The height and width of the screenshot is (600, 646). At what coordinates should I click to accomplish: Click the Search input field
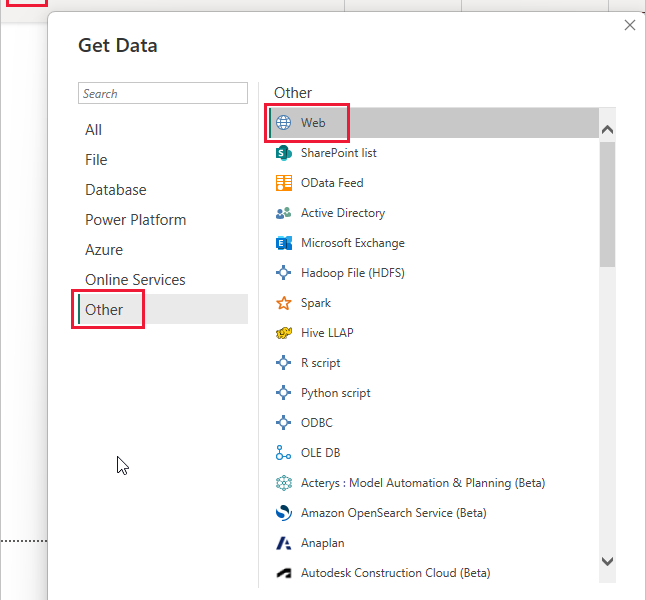(x=163, y=93)
